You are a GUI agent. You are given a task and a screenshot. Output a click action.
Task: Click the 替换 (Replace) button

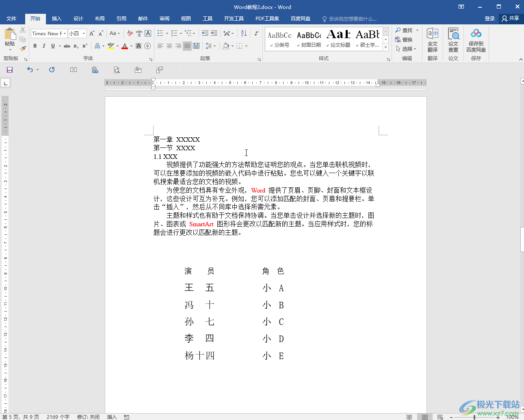click(x=404, y=39)
